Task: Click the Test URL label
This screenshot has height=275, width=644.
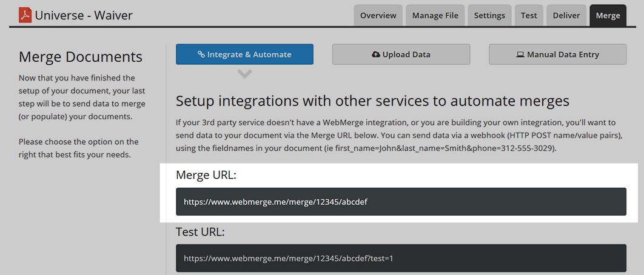Action: [200, 231]
